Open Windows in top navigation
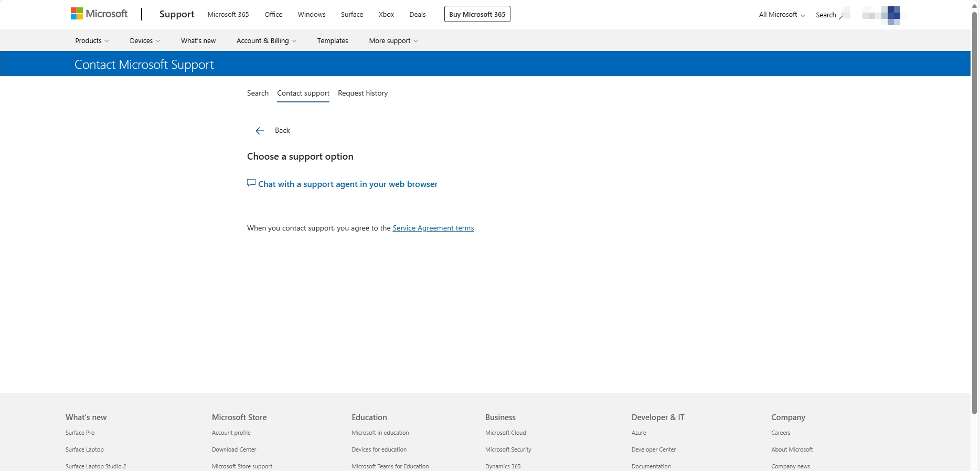The height and width of the screenshot is (471, 980). pyautogui.click(x=312, y=14)
